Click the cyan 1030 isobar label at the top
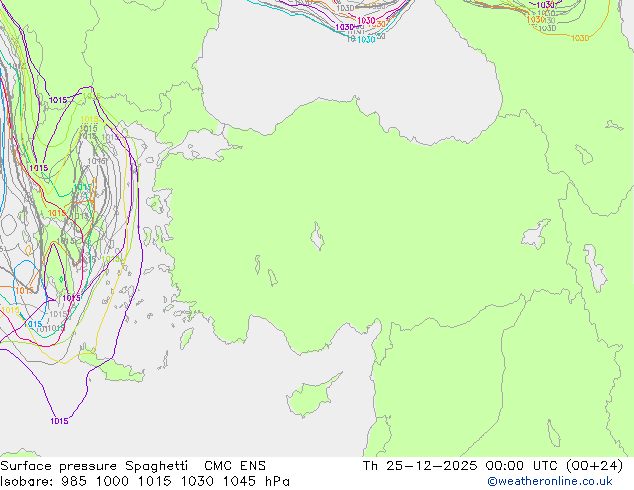 [366, 40]
